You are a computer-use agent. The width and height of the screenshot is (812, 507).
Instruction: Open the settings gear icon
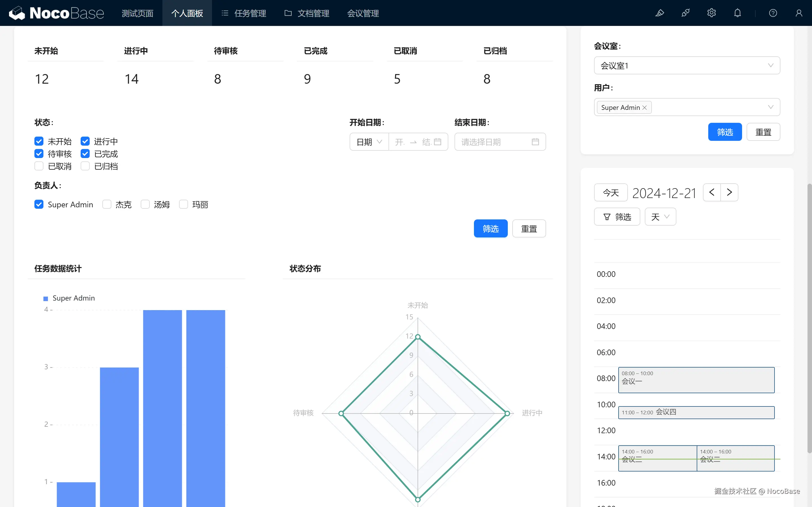tap(711, 13)
